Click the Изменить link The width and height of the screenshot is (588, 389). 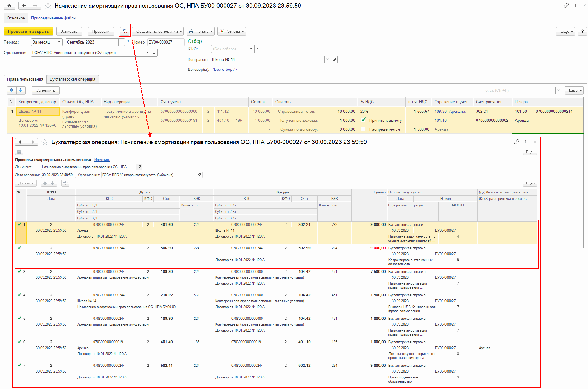click(x=102, y=160)
